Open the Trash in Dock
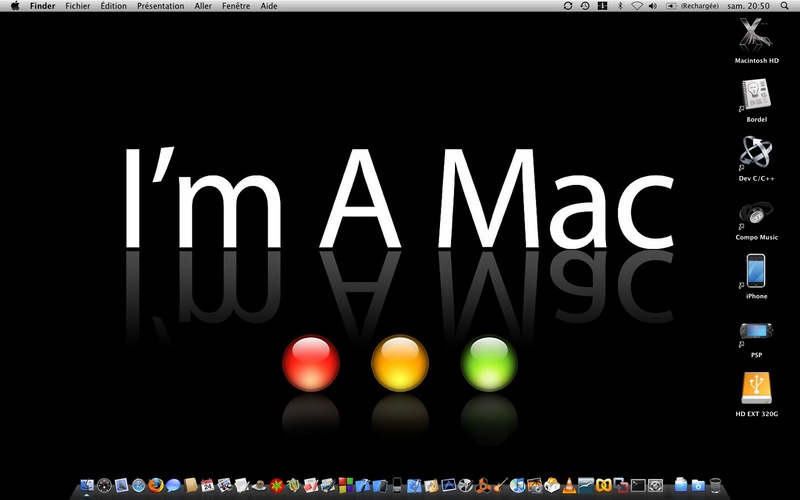Image resolution: width=800 pixels, height=500 pixels. click(x=715, y=485)
